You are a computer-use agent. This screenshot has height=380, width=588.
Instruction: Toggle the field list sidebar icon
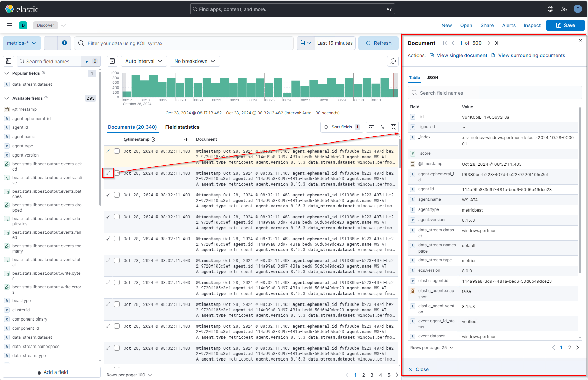point(9,61)
